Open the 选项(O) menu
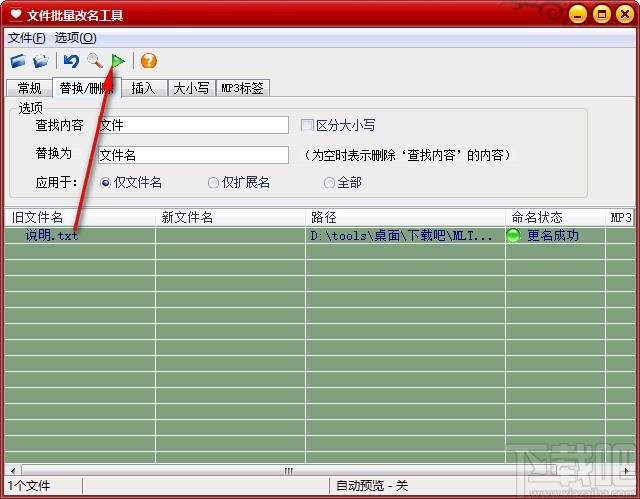 [75, 38]
